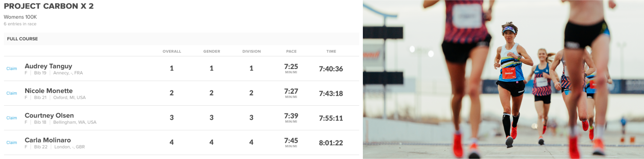The height and width of the screenshot is (159, 644).
Task: Click the 6 entries in race text
Action: [x=20, y=24]
